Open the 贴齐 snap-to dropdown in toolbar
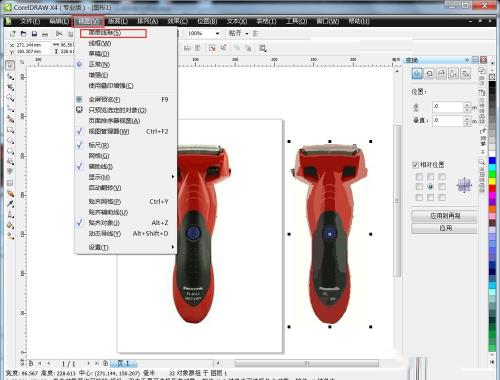Image resolution: width=500 pixels, height=380 pixels. coord(247,33)
